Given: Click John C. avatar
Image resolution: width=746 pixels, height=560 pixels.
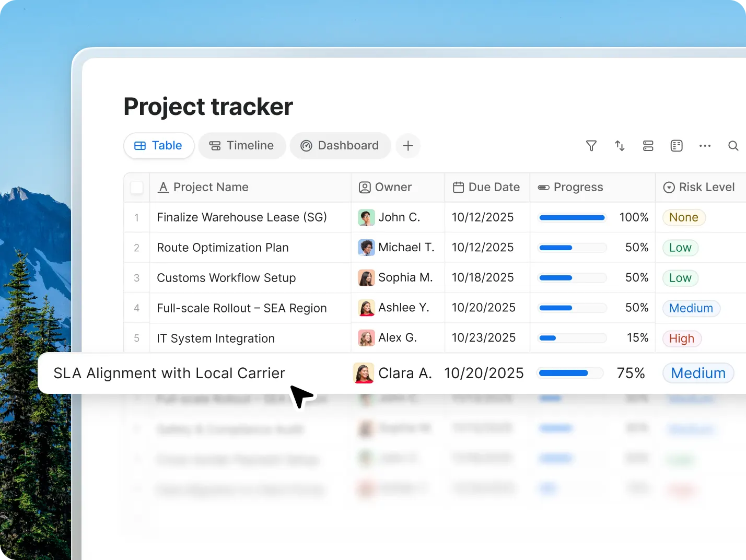Looking at the screenshot, I should (x=366, y=217).
